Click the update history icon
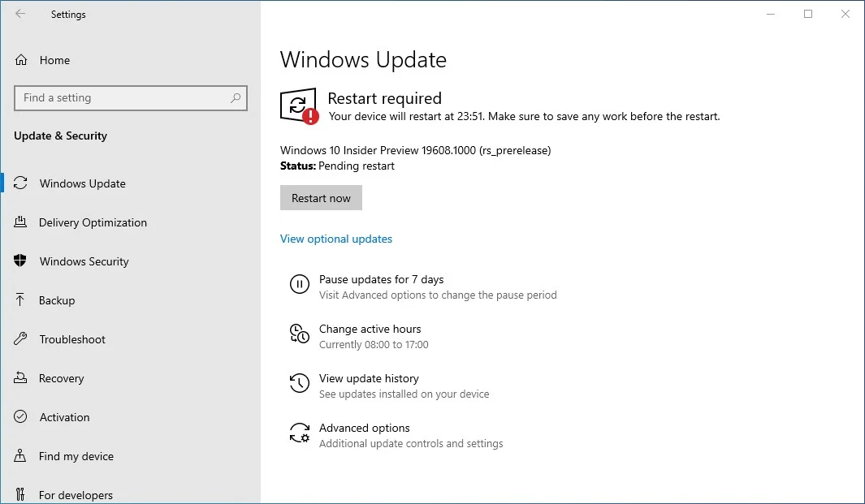This screenshot has height=504, width=865. click(300, 384)
